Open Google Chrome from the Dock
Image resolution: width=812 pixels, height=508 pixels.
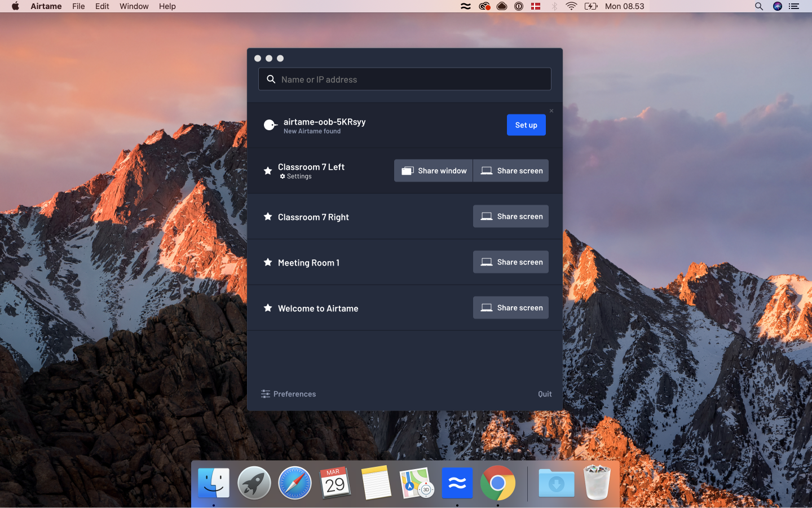click(498, 483)
